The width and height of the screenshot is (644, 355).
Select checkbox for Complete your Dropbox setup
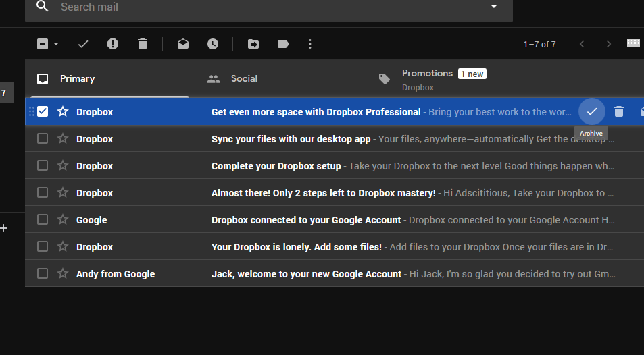pyautogui.click(x=43, y=166)
